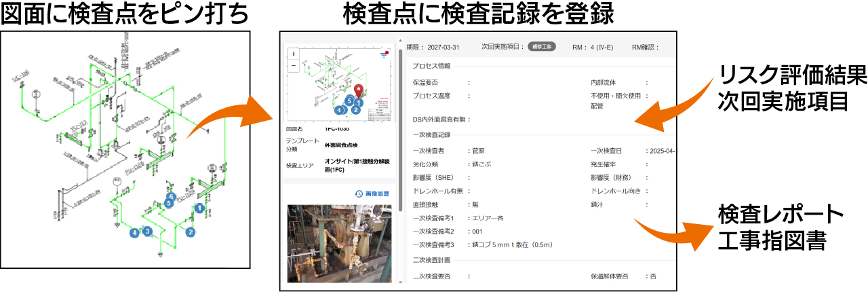Image resolution: width=868 pixels, height=292 pixels.
Task: Open the filter icon on the map
Action: [x=384, y=53]
